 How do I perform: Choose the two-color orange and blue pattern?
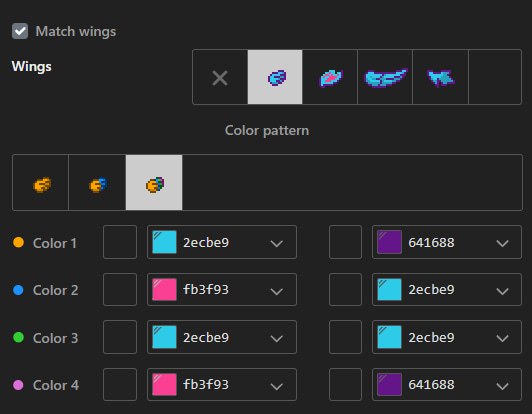click(97, 183)
